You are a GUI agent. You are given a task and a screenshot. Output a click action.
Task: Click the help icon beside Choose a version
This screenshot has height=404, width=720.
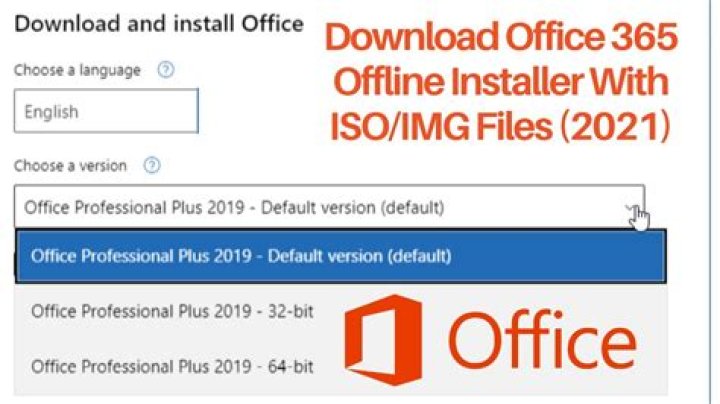[x=152, y=165]
